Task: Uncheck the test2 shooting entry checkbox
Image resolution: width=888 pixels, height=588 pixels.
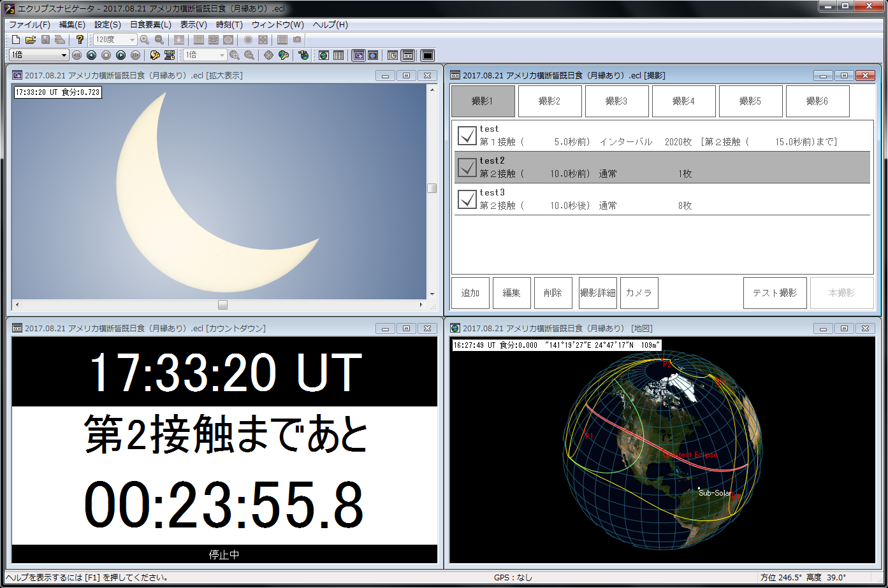Action: [x=467, y=167]
